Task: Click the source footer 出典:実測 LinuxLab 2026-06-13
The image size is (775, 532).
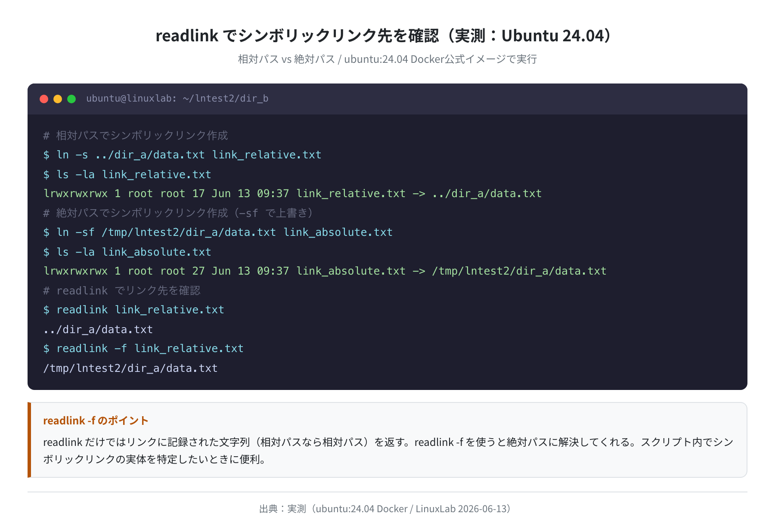Action: (385, 509)
